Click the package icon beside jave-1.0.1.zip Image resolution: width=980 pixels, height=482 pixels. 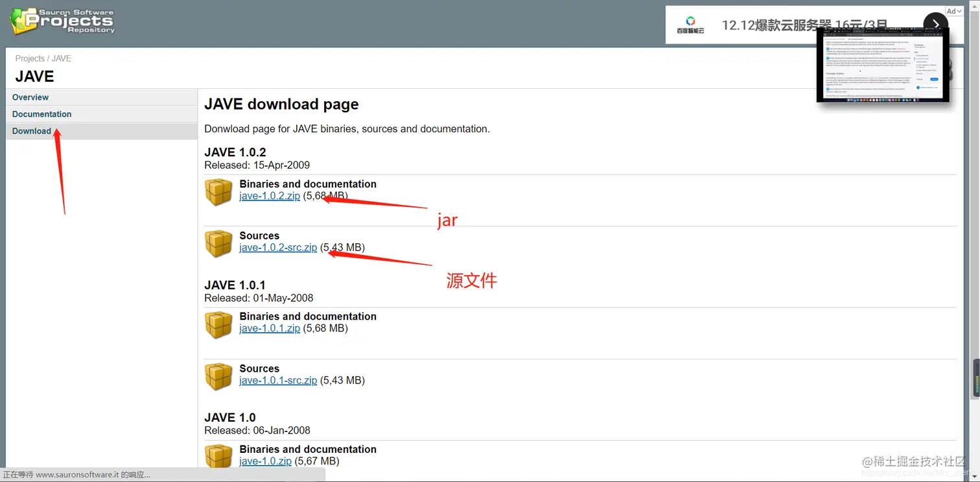(x=218, y=324)
